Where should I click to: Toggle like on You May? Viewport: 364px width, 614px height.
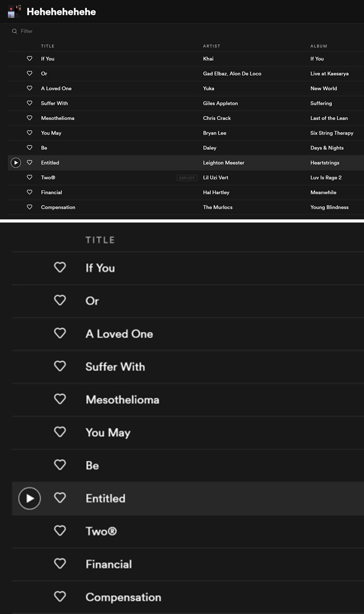click(30, 133)
